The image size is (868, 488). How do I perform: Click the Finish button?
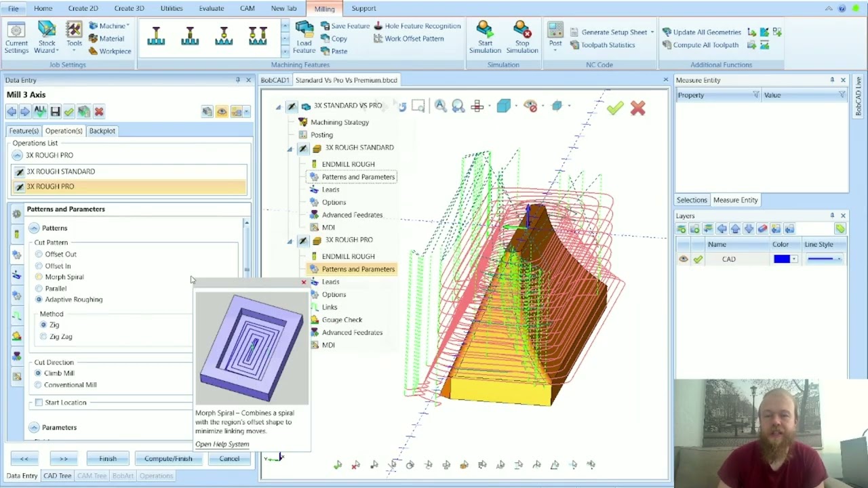(108, 459)
